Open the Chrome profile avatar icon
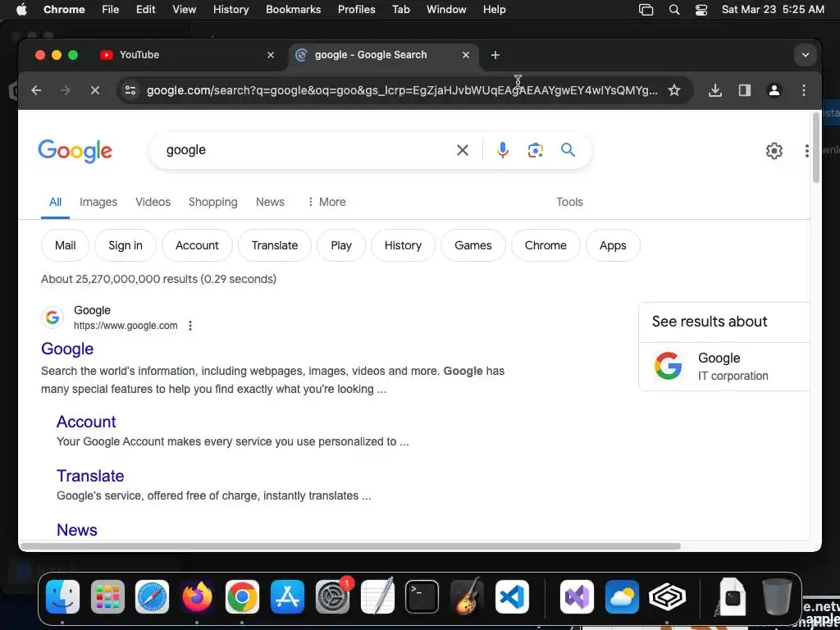The height and width of the screenshot is (630, 840). coord(774,90)
